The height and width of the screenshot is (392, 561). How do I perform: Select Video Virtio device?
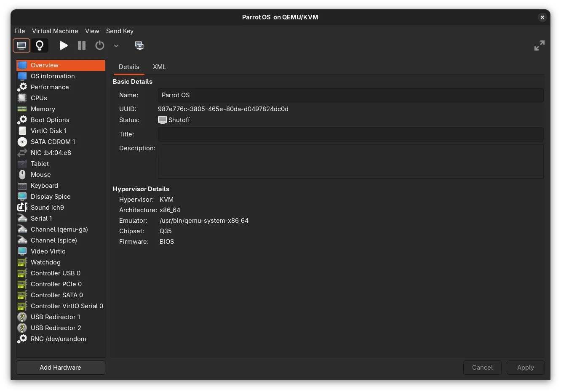point(61,251)
